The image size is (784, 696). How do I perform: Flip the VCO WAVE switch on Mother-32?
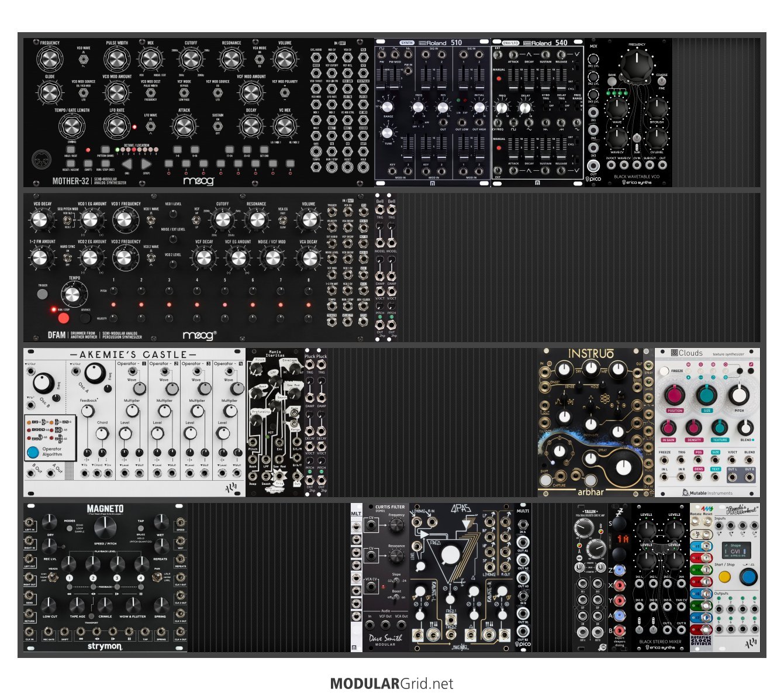(x=82, y=59)
